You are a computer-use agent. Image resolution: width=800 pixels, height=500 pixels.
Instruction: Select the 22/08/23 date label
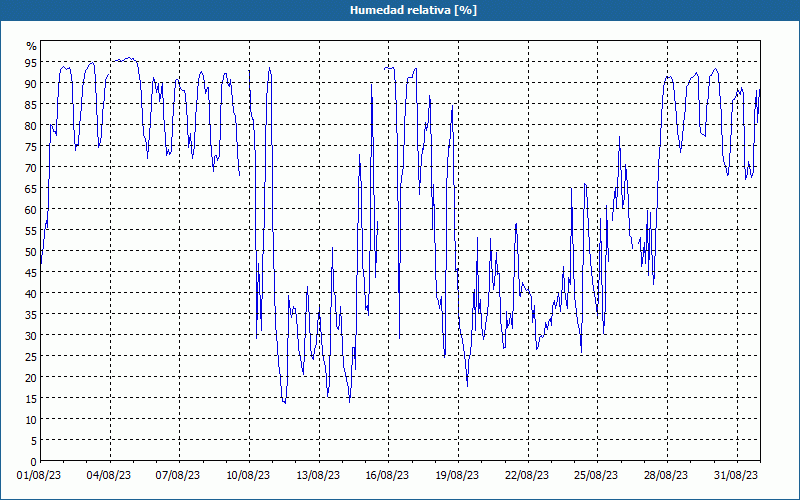coord(527,476)
